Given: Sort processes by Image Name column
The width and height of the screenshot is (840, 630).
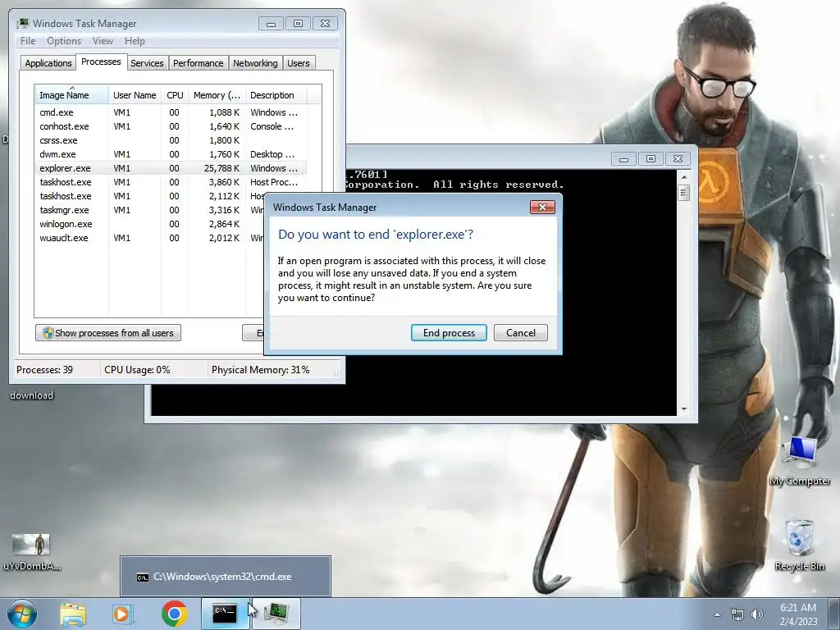Looking at the screenshot, I should (x=71, y=95).
